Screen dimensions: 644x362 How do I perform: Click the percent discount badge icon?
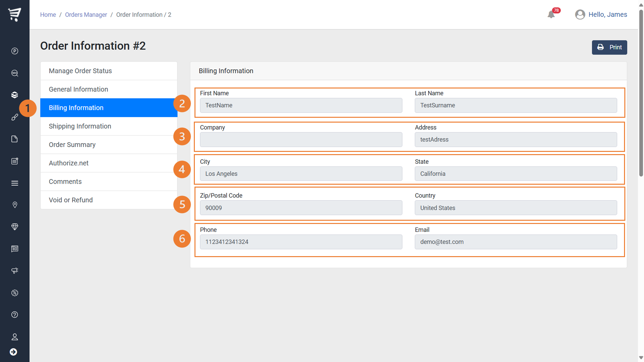click(x=14, y=293)
